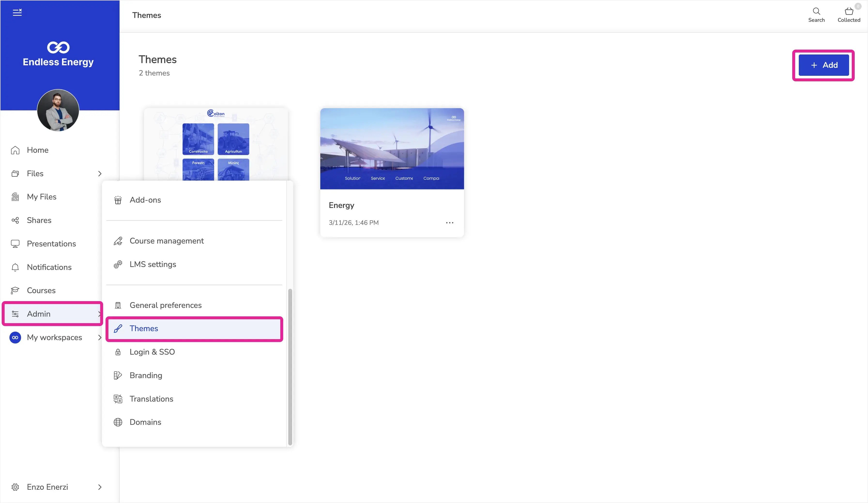Viewport: 868px width, 503px height.
Task: Click the Login & SSO lock icon
Action: (x=118, y=352)
